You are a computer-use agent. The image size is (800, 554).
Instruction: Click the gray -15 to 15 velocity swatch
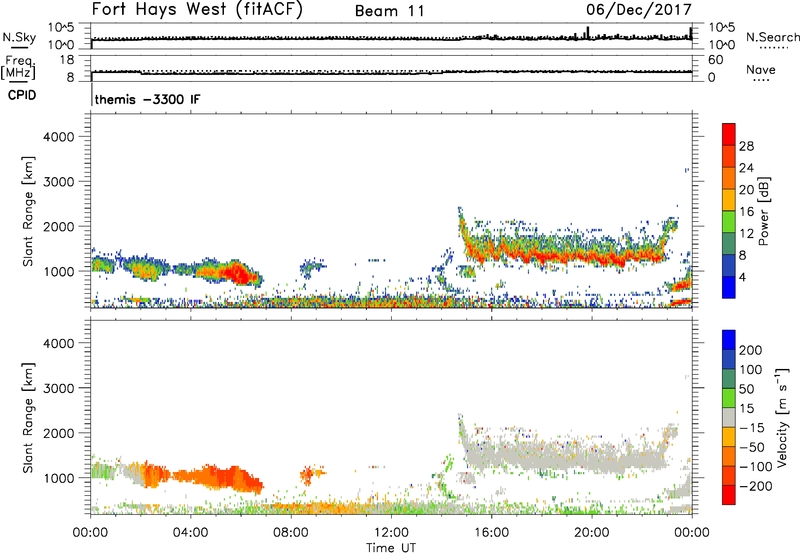point(729,417)
